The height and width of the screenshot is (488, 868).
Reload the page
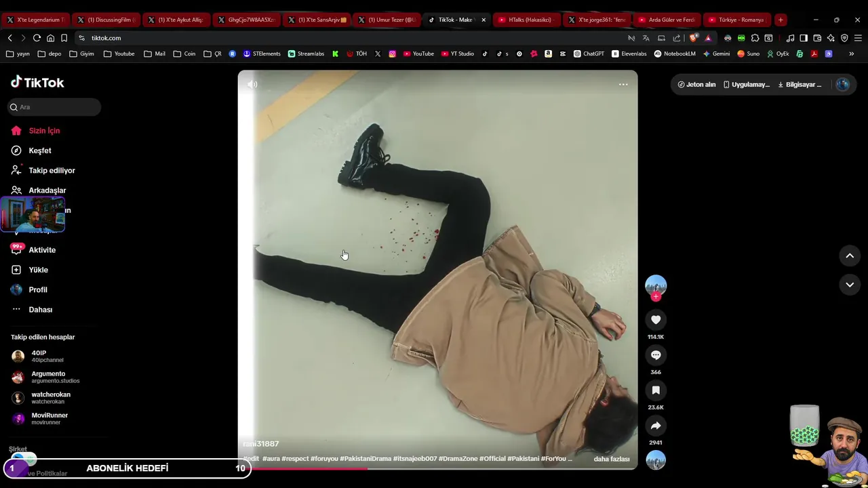click(37, 38)
